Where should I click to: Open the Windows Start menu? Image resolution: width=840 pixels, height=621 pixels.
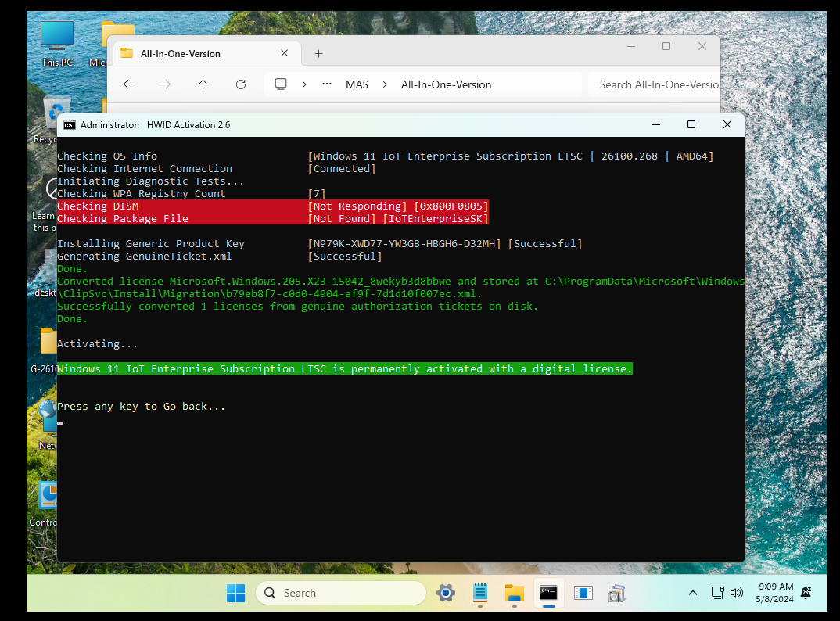tap(235, 593)
